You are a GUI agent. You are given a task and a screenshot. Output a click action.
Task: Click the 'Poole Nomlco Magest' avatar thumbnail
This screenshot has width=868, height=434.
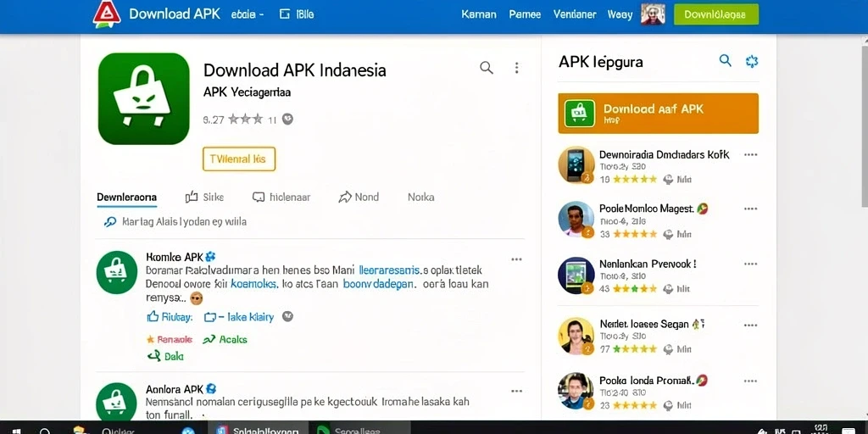tap(576, 220)
